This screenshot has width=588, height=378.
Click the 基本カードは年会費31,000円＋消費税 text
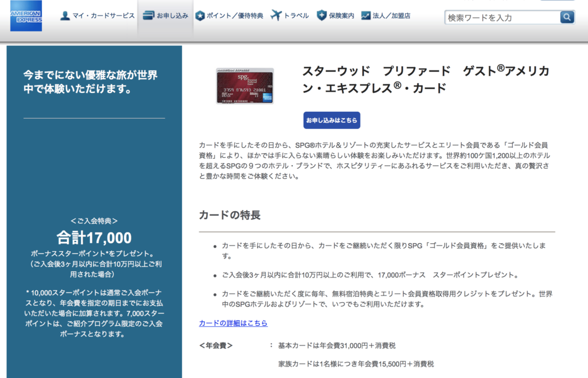coord(336,345)
